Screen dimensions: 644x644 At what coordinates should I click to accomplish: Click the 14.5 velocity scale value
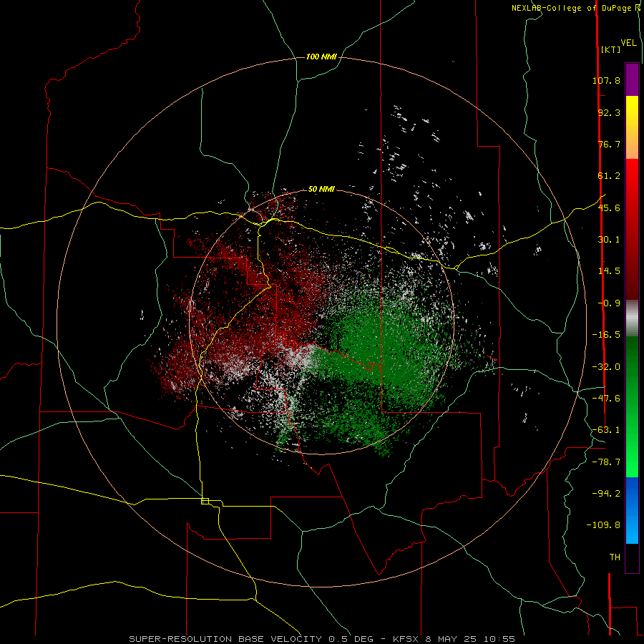tap(609, 271)
